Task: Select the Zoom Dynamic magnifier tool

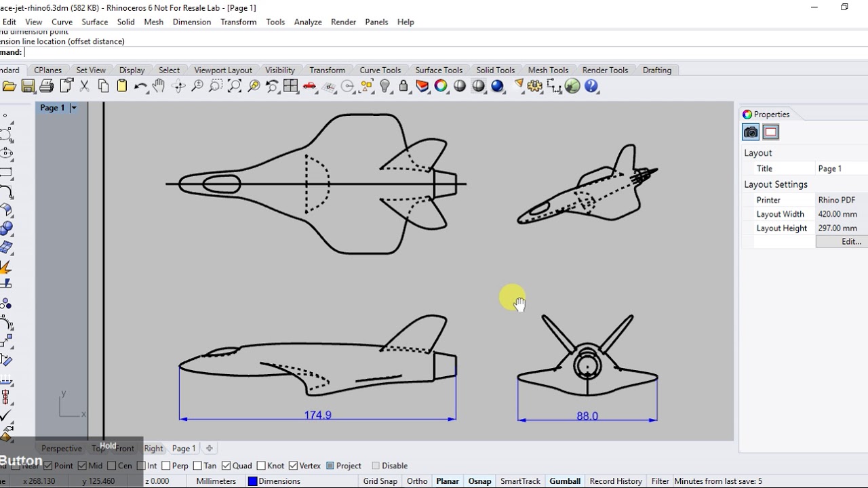Action: click(197, 86)
